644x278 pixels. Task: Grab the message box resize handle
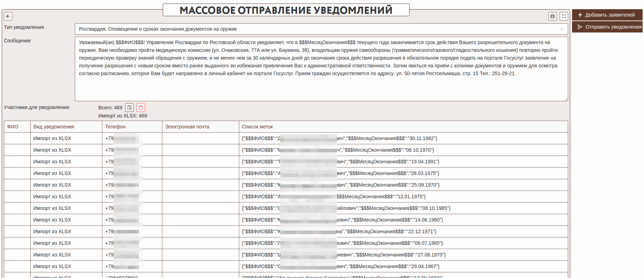point(566,99)
